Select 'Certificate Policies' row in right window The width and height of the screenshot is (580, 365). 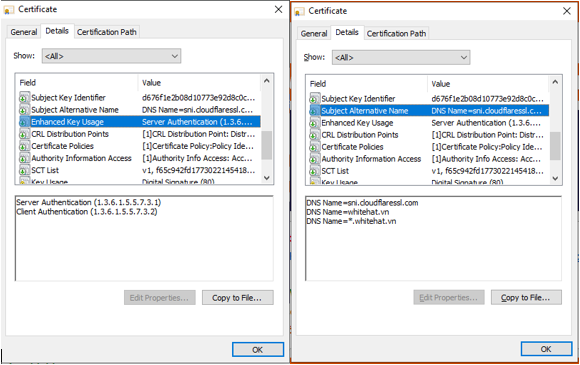point(428,147)
